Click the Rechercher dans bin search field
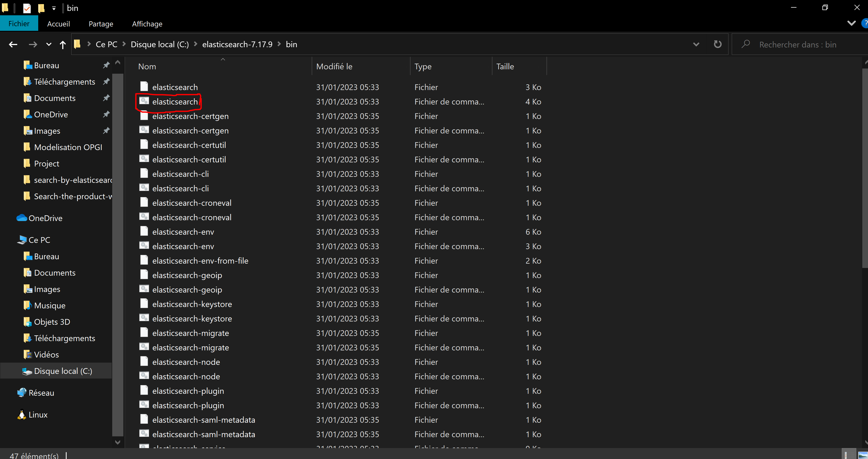The height and width of the screenshot is (459, 868). (798, 44)
